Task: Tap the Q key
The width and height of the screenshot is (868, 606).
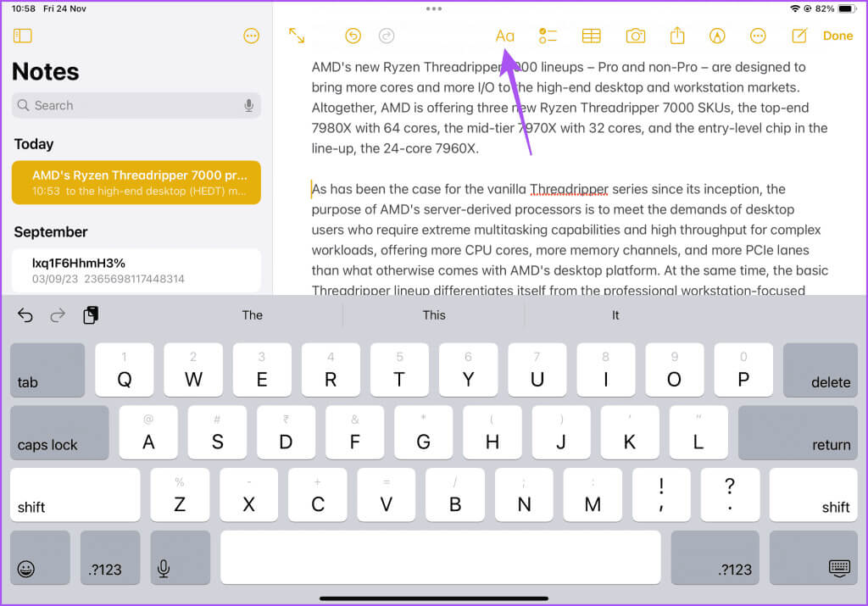Action: coord(125,370)
